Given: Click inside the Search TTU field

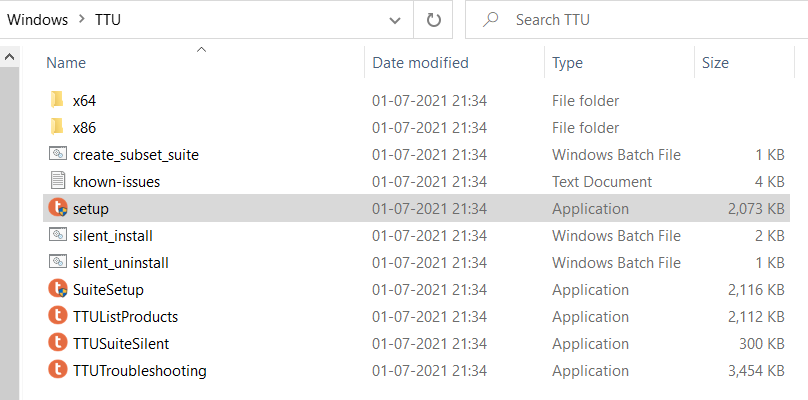Looking at the screenshot, I should pyautogui.click(x=636, y=20).
